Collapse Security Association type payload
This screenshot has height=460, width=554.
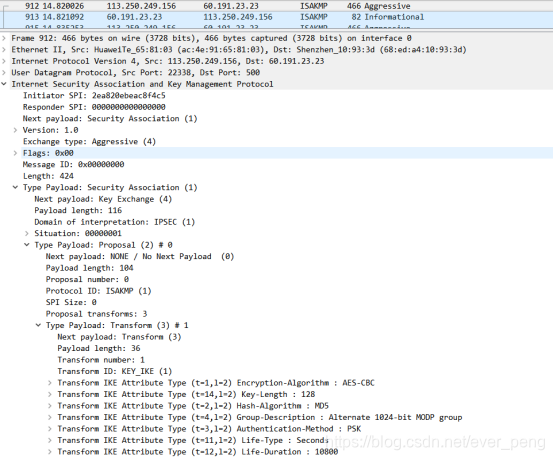(15, 188)
